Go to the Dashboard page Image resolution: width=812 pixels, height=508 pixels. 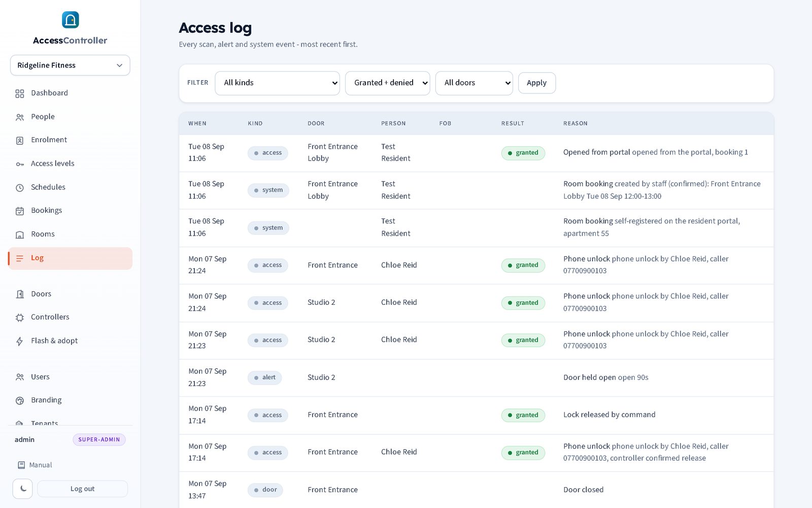(70, 93)
